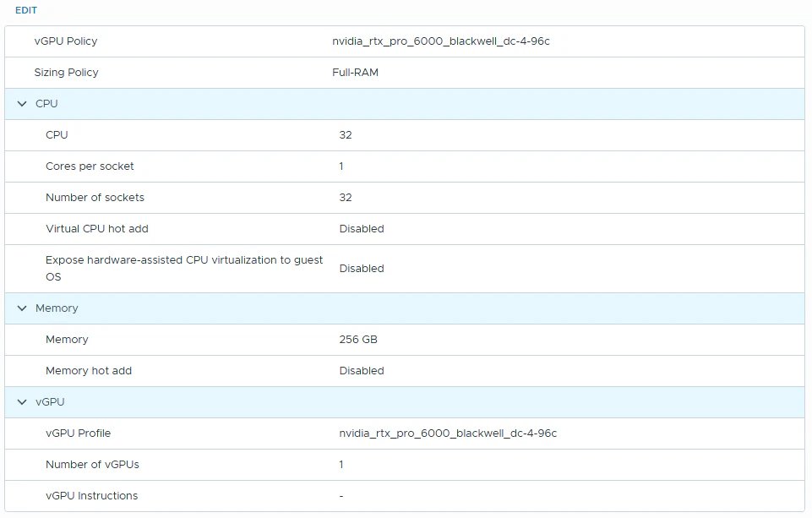Select the "vGPU Policy" label
The width and height of the screenshot is (812, 518).
tap(66, 41)
